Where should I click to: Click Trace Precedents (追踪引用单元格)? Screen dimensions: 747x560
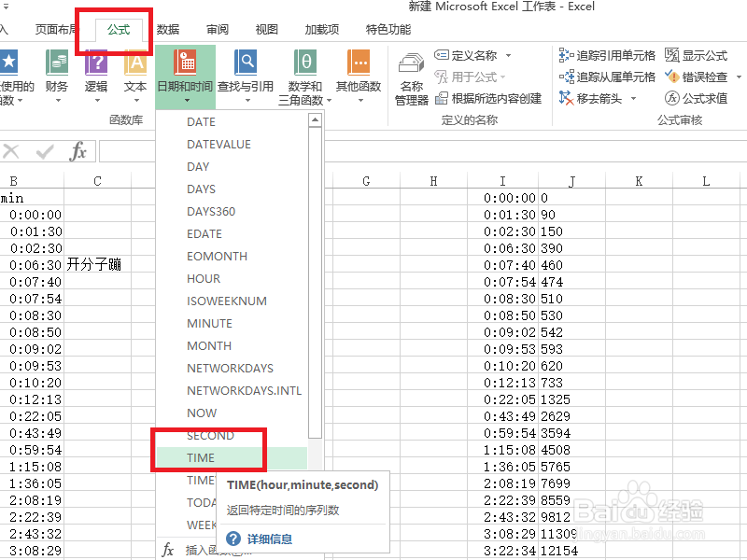(x=607, y=55)
